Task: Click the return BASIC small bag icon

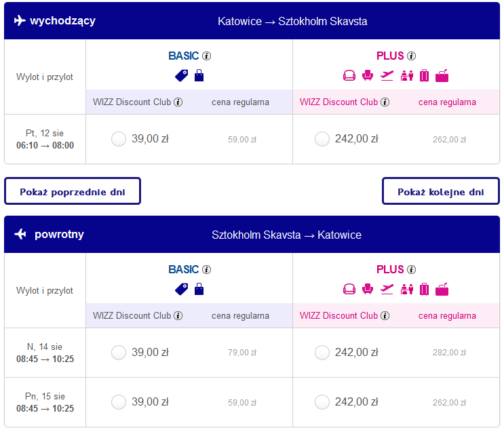Action: pos(199,289)
